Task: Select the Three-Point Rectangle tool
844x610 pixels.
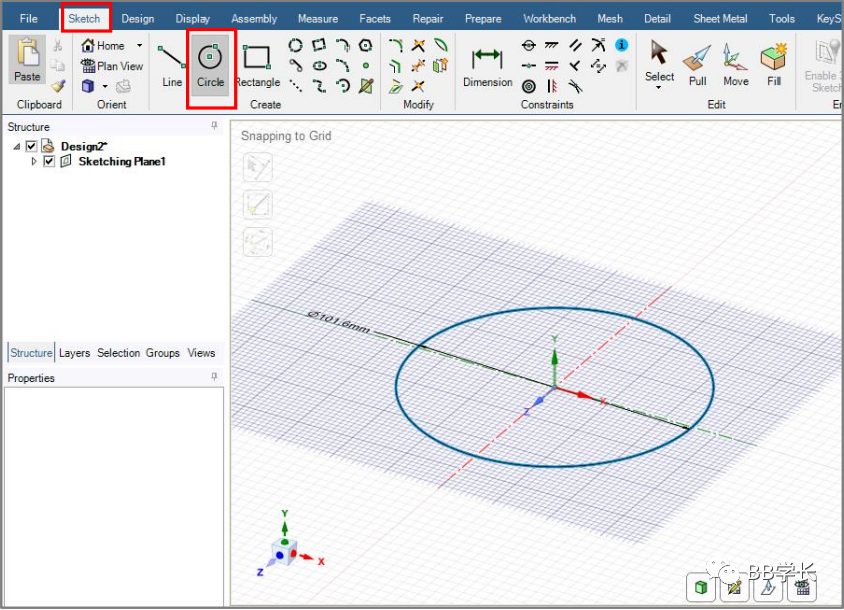Action: pos(319,45)
